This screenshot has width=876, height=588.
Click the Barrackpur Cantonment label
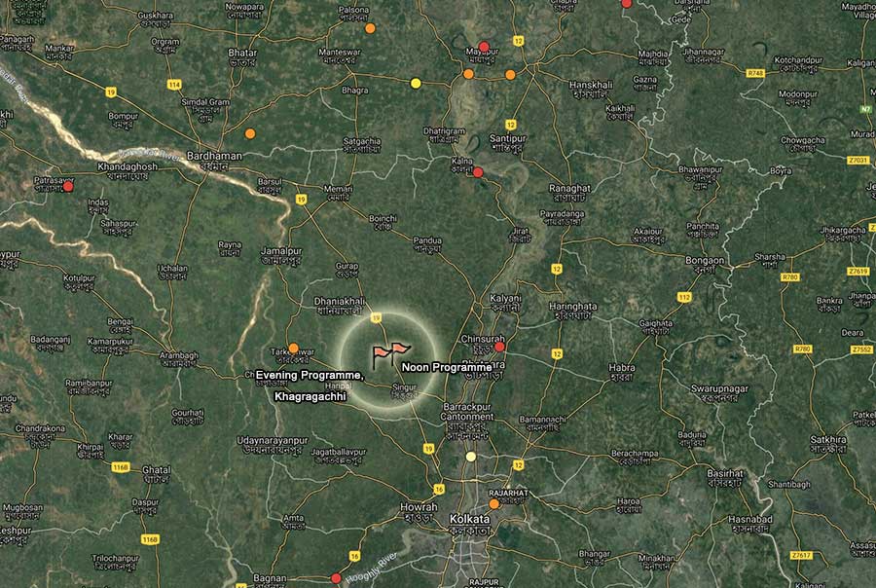[467, 412]
